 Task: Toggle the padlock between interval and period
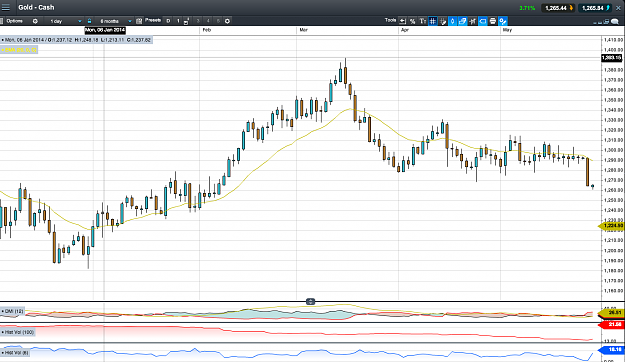click(89, 21)
